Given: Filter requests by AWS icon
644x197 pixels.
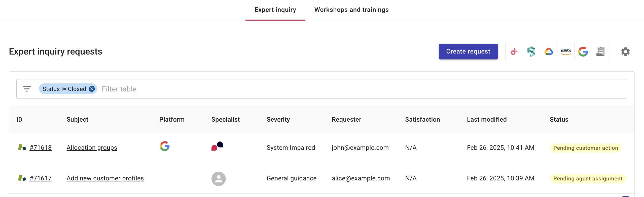Looking at the screenshot, I should tap(566, 52).
